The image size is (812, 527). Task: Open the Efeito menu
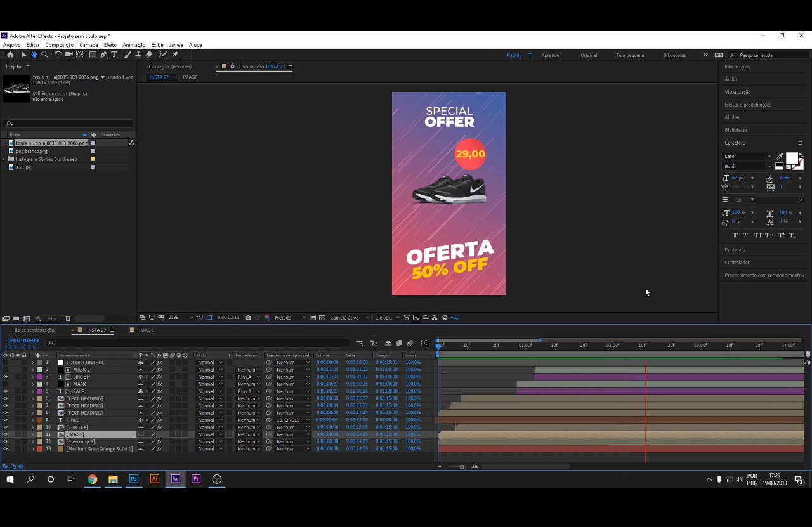click(x=110, y=45)
